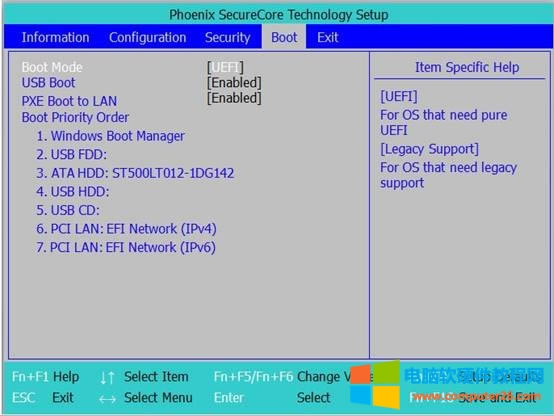Click the ESC Exit hint
Screen dimensions: 554x416
pyautogui.click(x=43, y=398)
